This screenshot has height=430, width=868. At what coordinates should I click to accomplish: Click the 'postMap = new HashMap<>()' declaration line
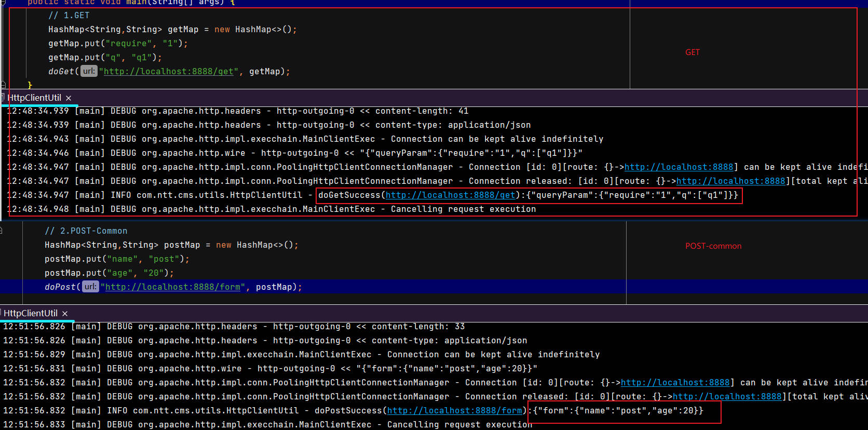172,245
